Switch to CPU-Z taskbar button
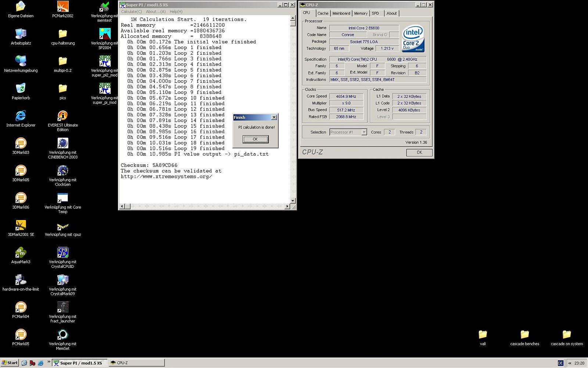This screenshot has height=368, width=588. 136,363
